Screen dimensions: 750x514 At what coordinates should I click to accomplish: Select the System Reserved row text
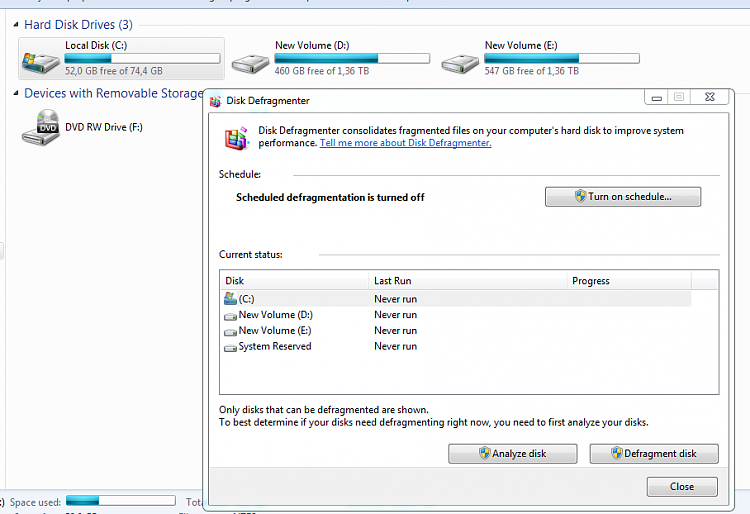[275, 346]
